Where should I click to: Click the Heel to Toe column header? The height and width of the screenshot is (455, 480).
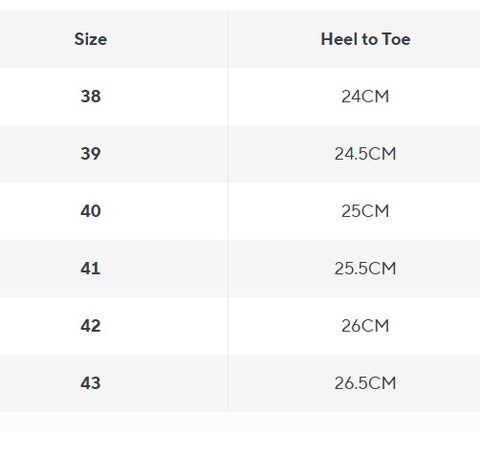click(x=366, y=39)
